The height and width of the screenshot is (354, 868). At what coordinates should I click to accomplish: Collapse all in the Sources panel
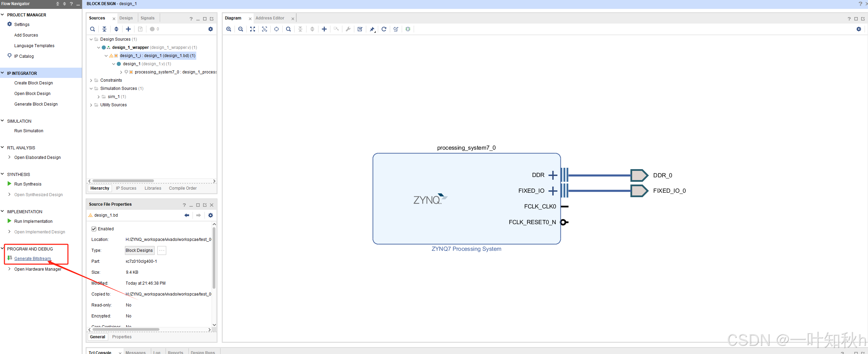pos(104,29)
